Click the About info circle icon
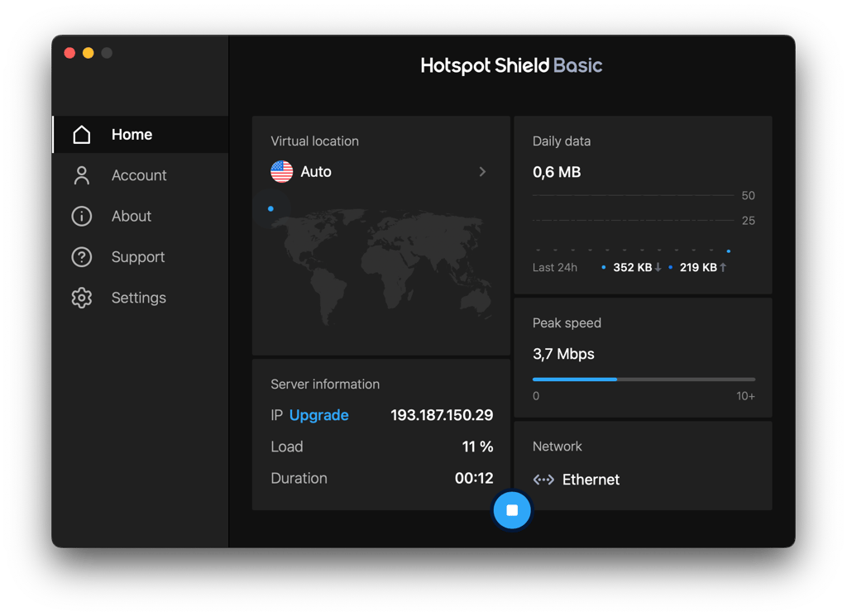 pyautogui.click(x=82, y=216)
